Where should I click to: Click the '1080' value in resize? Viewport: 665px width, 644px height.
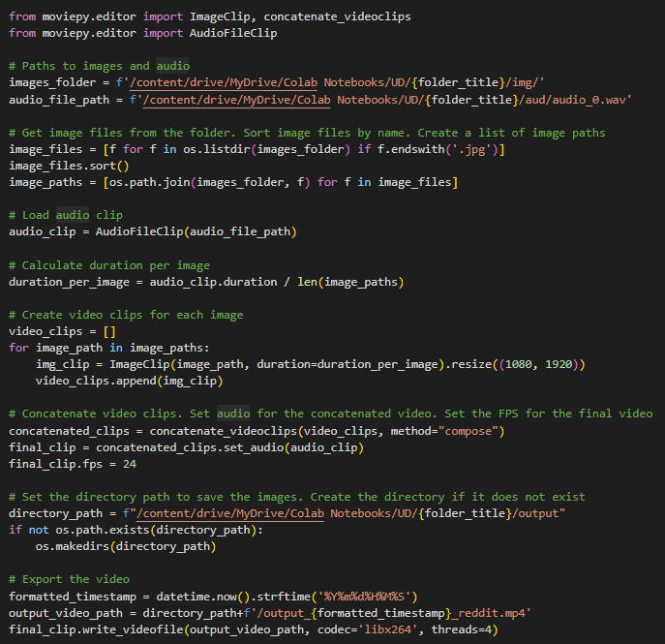(x=519, y=365)
